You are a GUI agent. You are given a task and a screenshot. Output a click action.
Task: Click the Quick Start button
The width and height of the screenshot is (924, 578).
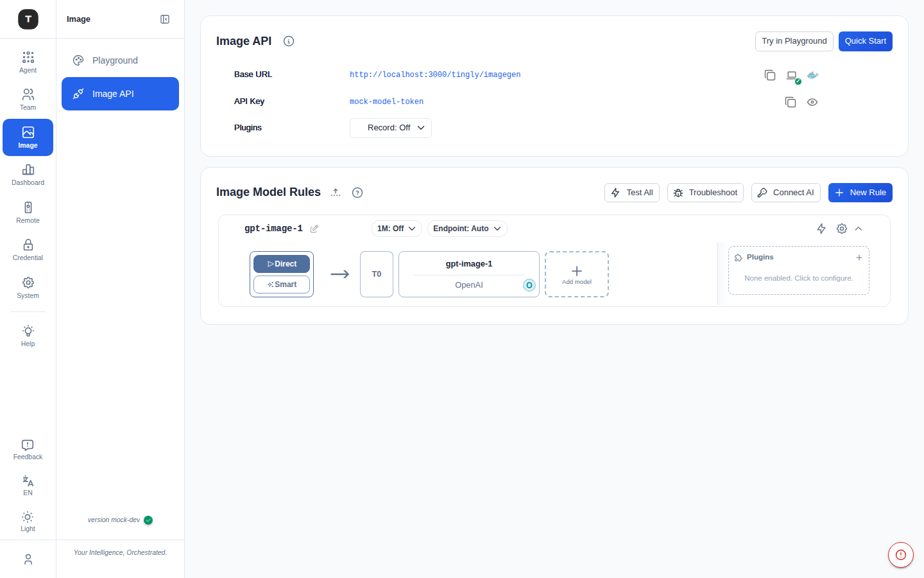pos(866,41)
